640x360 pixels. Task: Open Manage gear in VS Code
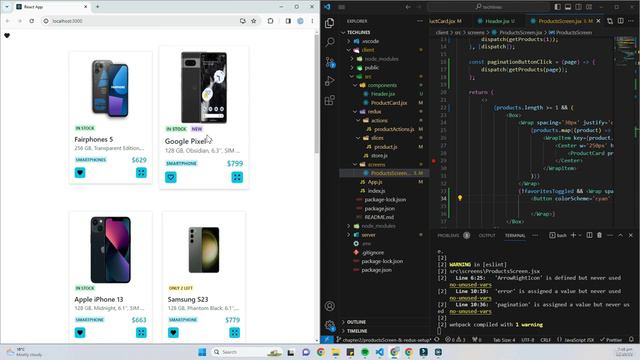pos(330,325)
